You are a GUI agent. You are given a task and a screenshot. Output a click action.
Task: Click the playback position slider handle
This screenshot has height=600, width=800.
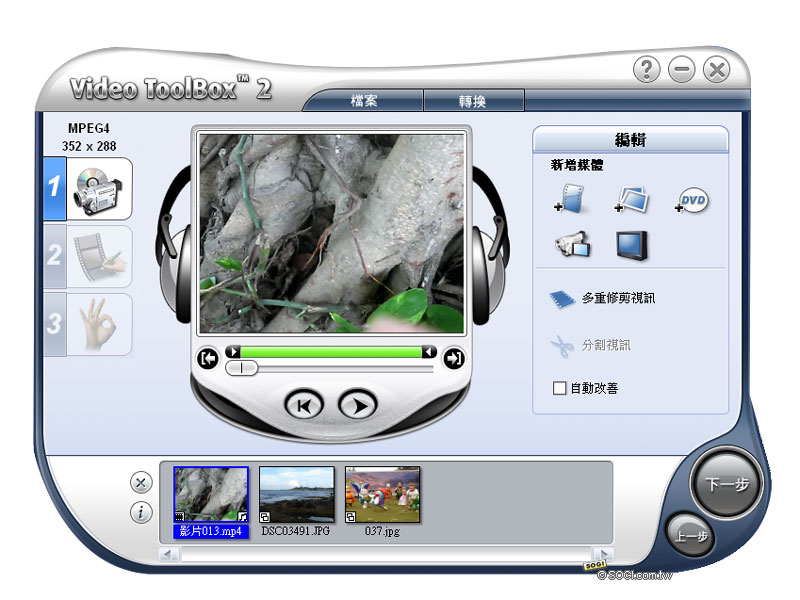point(241,367)
